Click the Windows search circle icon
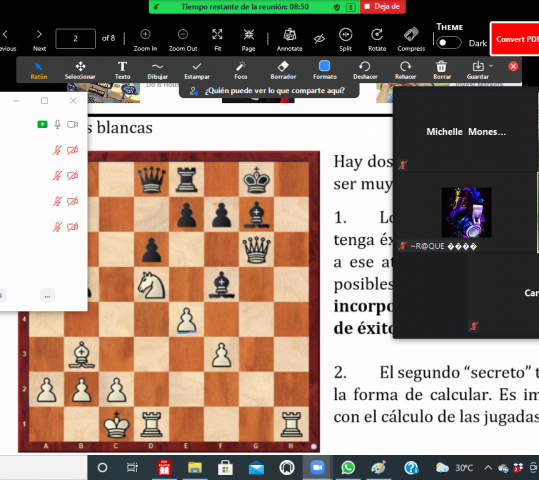Screen dimensions: 539x480 [x=102, y=468]
